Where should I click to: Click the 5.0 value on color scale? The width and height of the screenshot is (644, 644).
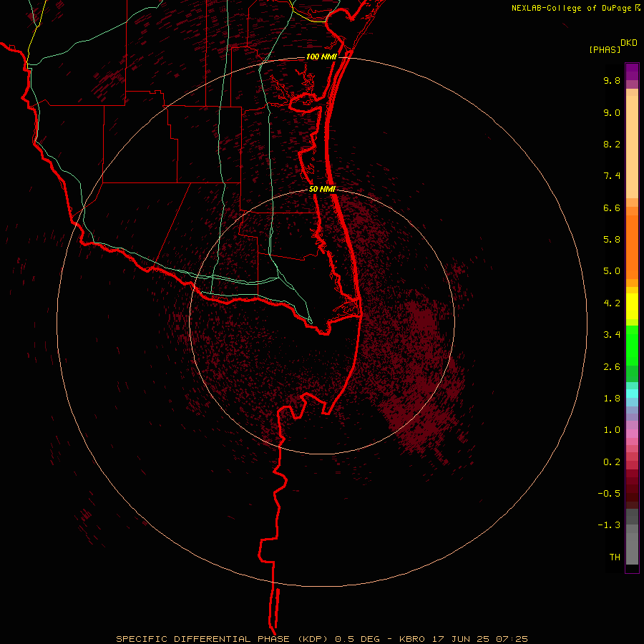(612, 271)
